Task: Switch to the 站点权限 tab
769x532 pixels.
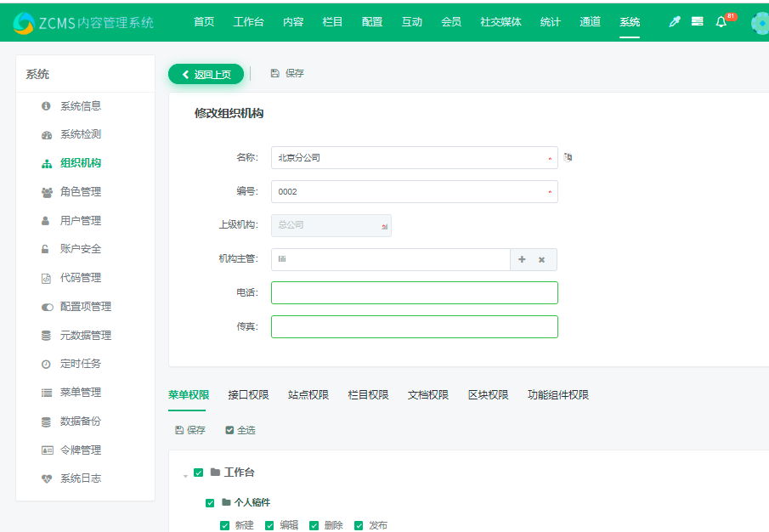Action: [308, 395]
